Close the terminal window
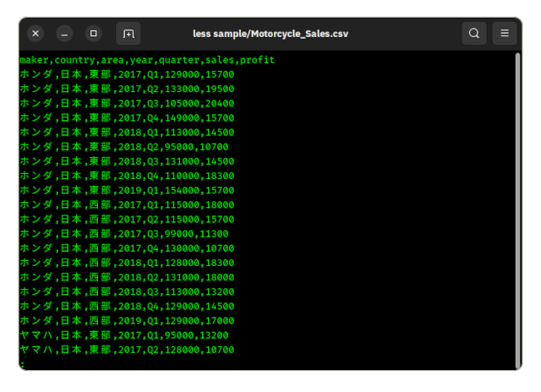Viewport: 541px width, 392px height. coord(36,34)
